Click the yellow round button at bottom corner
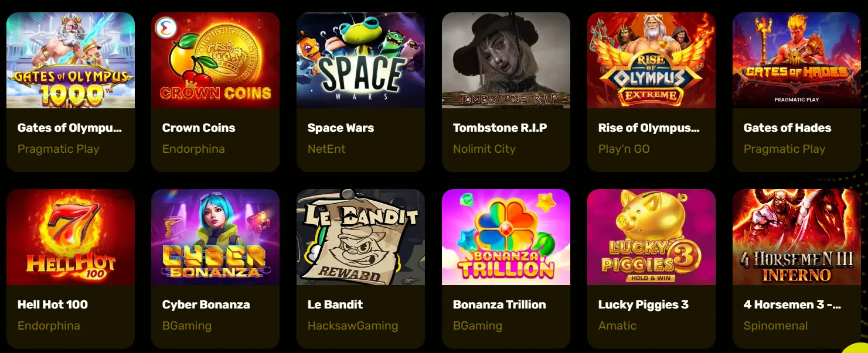 [x=857, y=348]
